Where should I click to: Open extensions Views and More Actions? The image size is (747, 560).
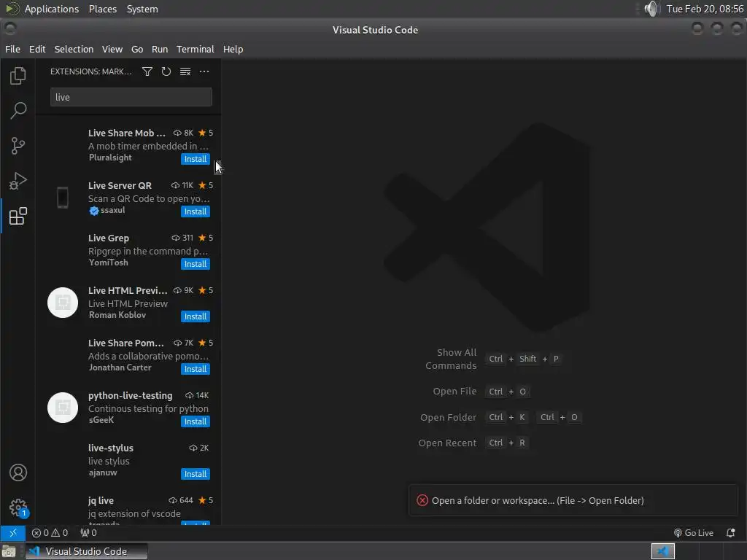(x=204, y=71)
